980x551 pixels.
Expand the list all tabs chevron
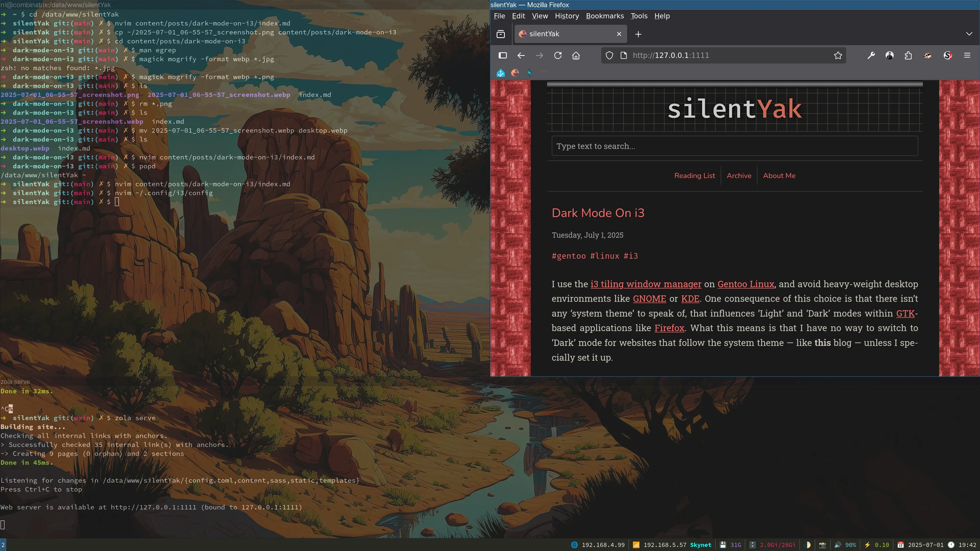(969, 34)
